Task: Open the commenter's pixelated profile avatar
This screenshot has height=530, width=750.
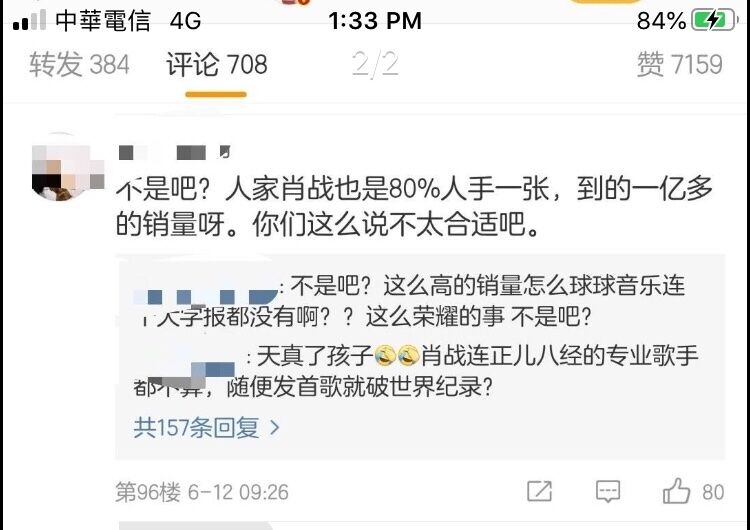Action: click(66, 168)
